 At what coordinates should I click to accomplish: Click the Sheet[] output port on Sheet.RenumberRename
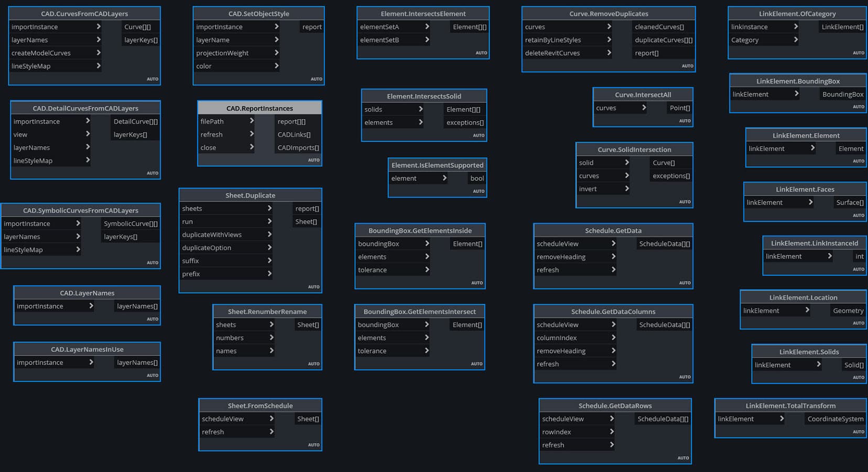click(308, 324)
